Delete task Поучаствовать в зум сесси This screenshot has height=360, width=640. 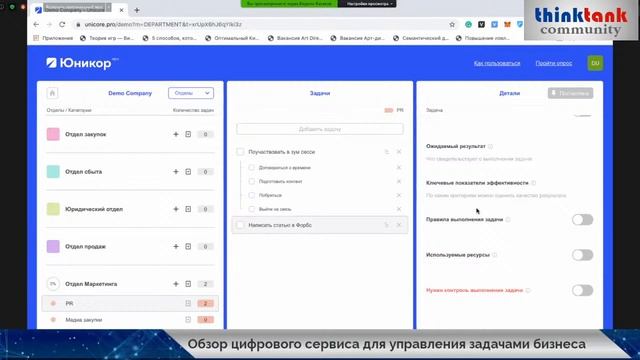click(399, 152)
